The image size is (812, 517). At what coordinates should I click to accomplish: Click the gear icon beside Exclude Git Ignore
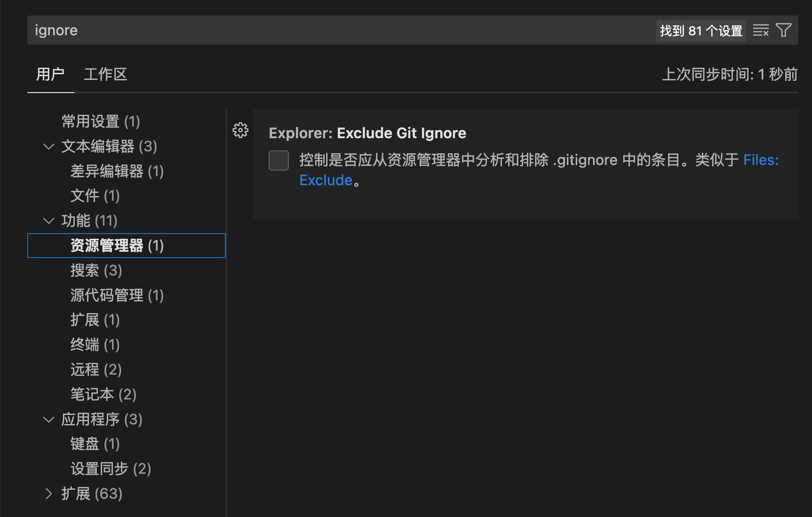point(240,131)
